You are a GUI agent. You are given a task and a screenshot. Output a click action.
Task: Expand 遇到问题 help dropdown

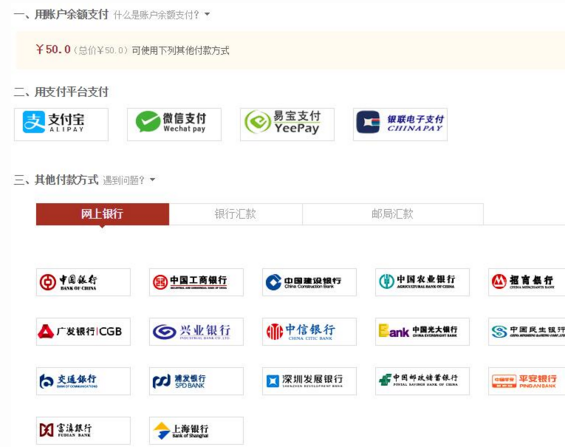pyautogui.click(x=129, y=180)
